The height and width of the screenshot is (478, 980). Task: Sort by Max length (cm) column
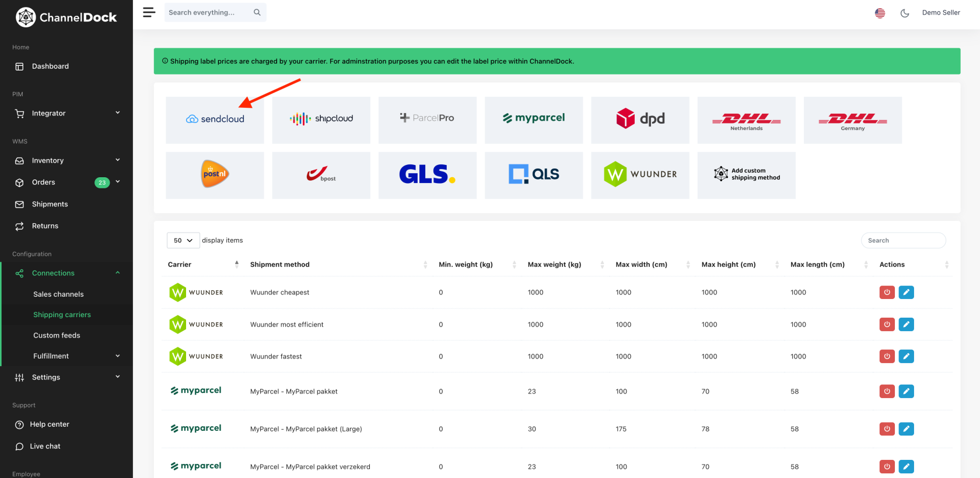(829, 265)
